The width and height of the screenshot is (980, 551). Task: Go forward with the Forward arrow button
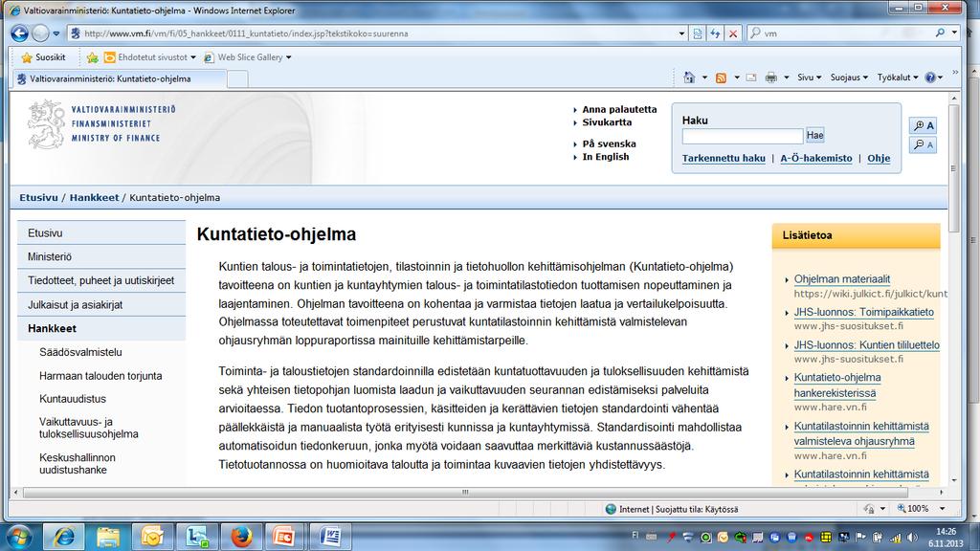40,33
